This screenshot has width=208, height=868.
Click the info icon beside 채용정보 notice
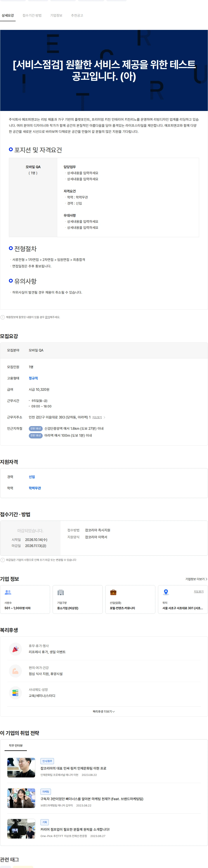pyautogui.click(x=3, y=317)
